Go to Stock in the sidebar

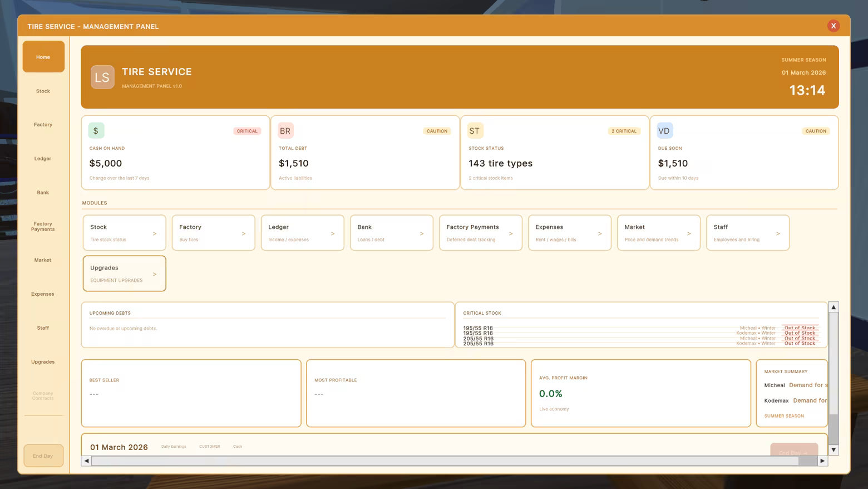43,91
